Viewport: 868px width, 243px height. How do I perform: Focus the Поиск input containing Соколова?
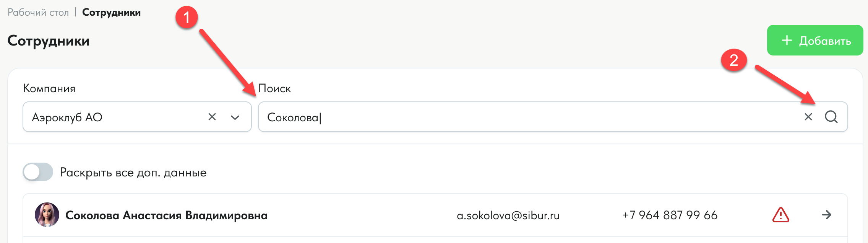(497, 117)
